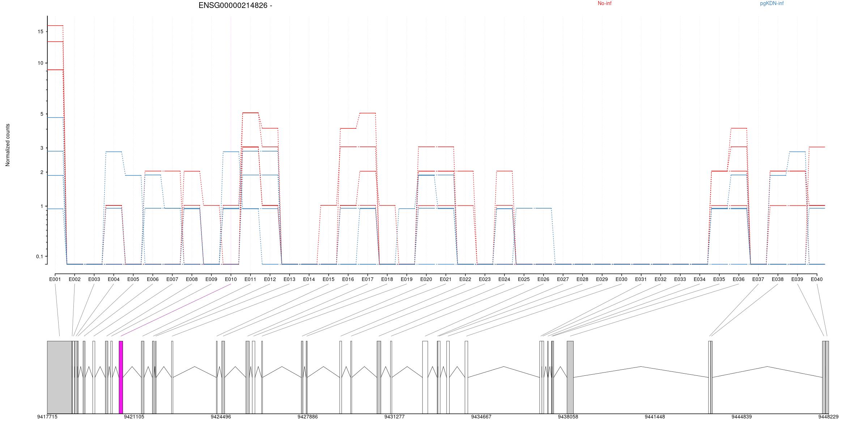Click genomic coordinate 9441448
The image size is (868, 434).
[x=655, y=417]
